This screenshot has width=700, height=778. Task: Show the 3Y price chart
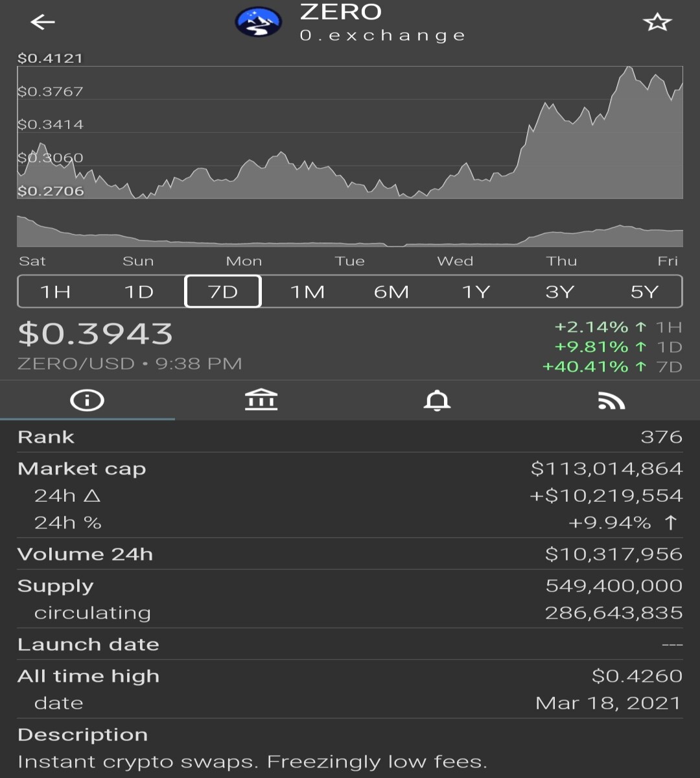tap(560, 292)
